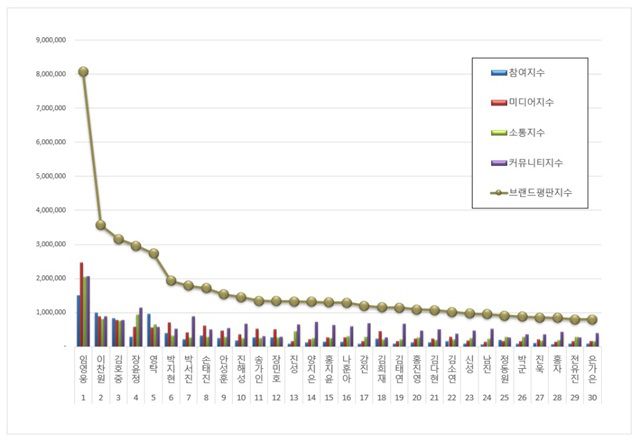Click the blue 참여지수 legend swatch

pos(494,73)
